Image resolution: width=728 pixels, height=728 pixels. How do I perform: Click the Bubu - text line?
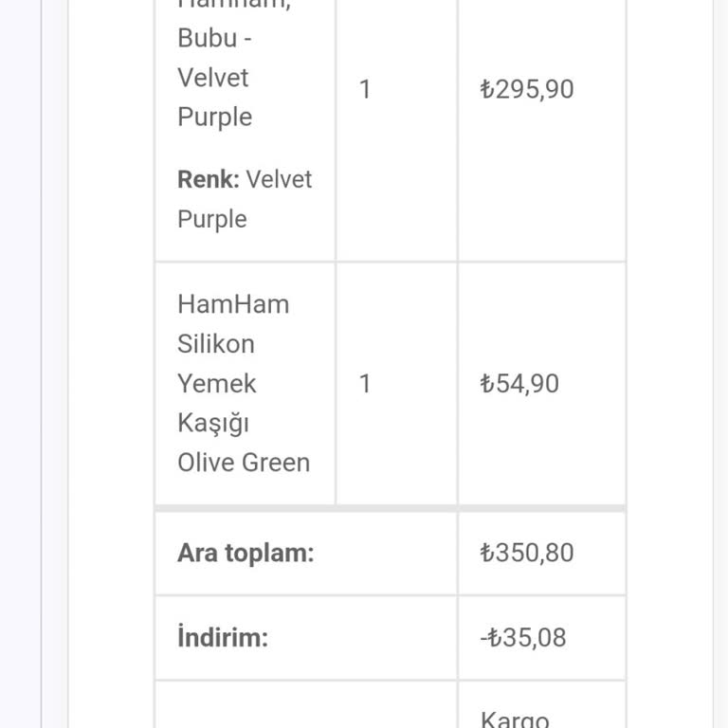coord(214,39)
